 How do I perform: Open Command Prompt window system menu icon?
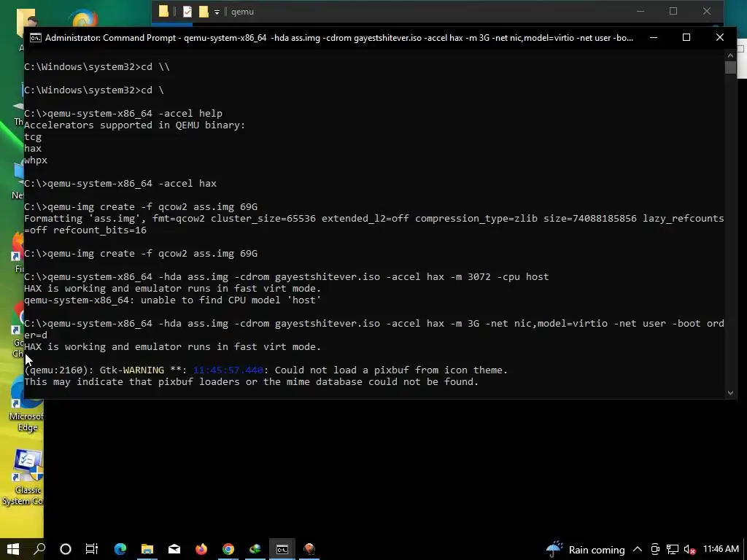(36, 38)
